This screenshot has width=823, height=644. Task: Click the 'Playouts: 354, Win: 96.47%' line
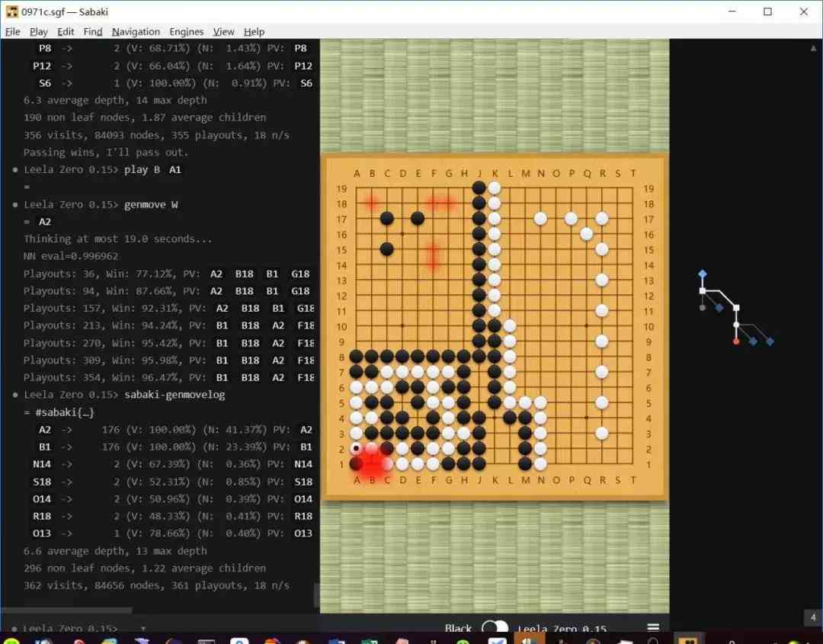pyautogui.click(x=168, y=377)
